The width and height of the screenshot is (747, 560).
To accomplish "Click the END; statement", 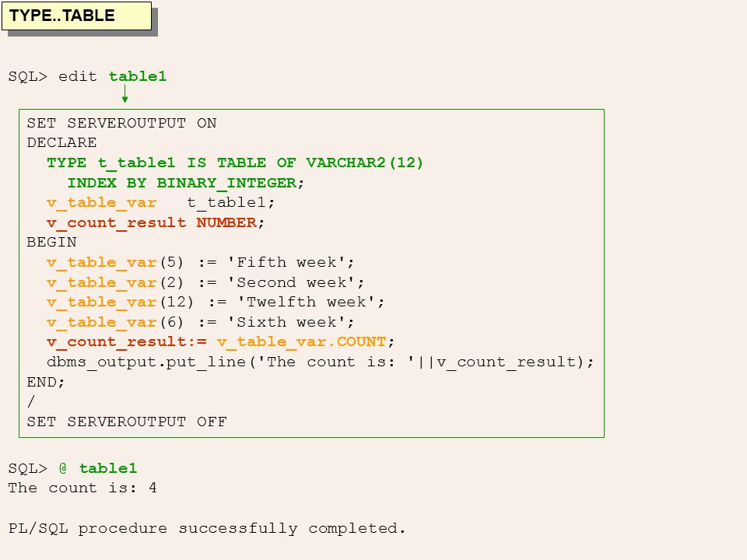I will (46, 382).
